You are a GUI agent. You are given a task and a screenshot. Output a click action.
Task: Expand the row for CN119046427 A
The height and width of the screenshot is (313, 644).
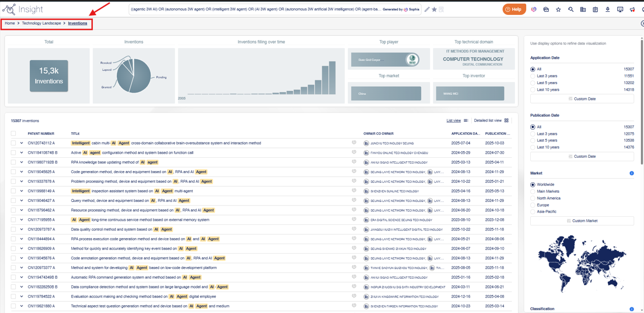[x=22, y=201]
